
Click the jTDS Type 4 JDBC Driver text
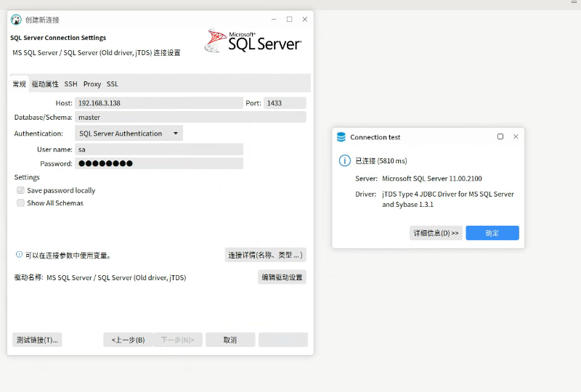tap(448, 200)
